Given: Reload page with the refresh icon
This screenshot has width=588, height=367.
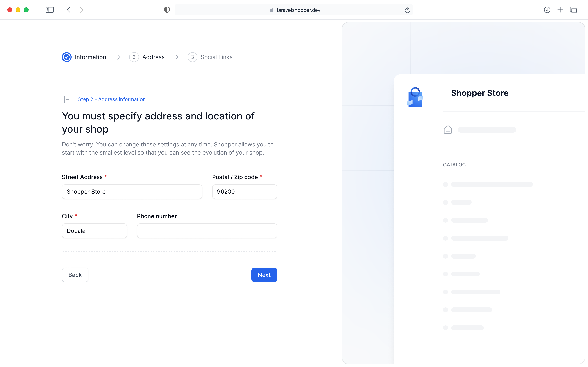Looking at the screenshot, I should click(407, 10).
